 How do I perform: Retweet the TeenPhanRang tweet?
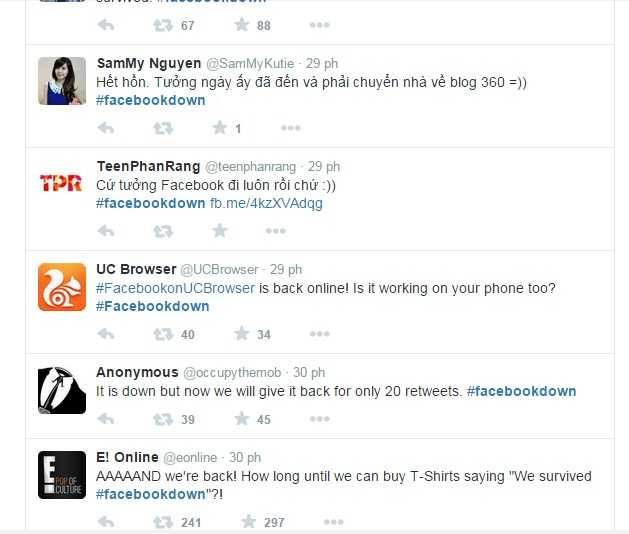click(163, 231)
